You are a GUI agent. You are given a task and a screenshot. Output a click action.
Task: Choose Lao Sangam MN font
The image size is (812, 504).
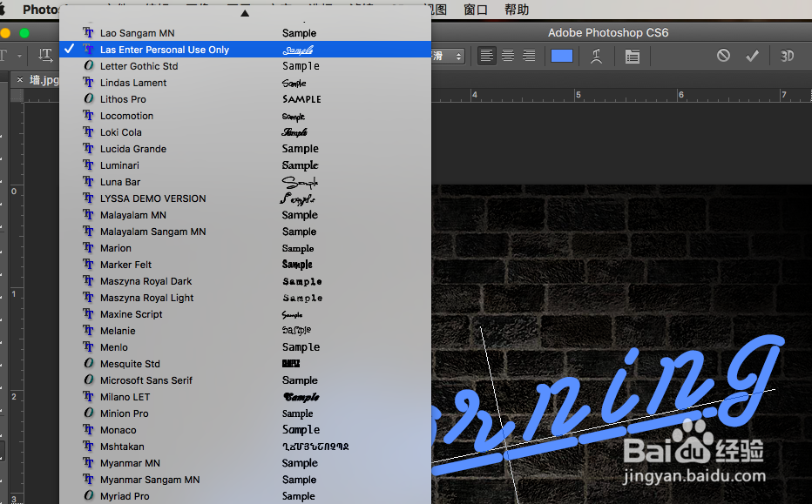(246, 33)
